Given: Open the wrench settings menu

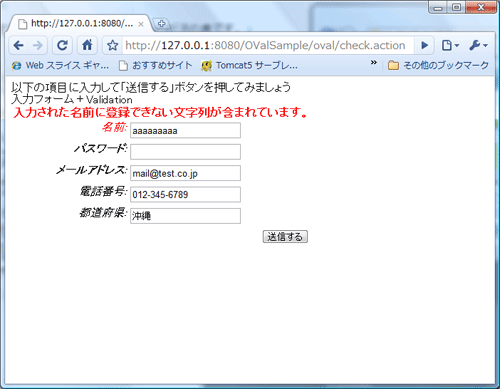Looking at the screenshot, I should (478, 45).
